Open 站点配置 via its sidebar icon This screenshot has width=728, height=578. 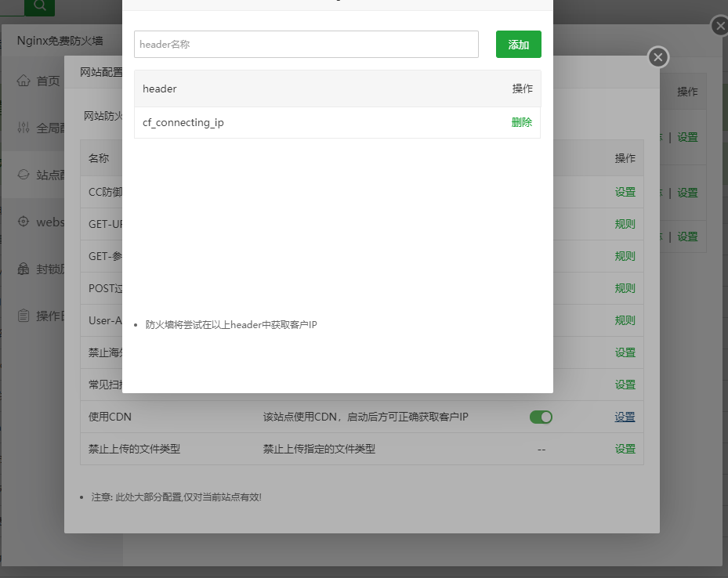tap(24, 175)
